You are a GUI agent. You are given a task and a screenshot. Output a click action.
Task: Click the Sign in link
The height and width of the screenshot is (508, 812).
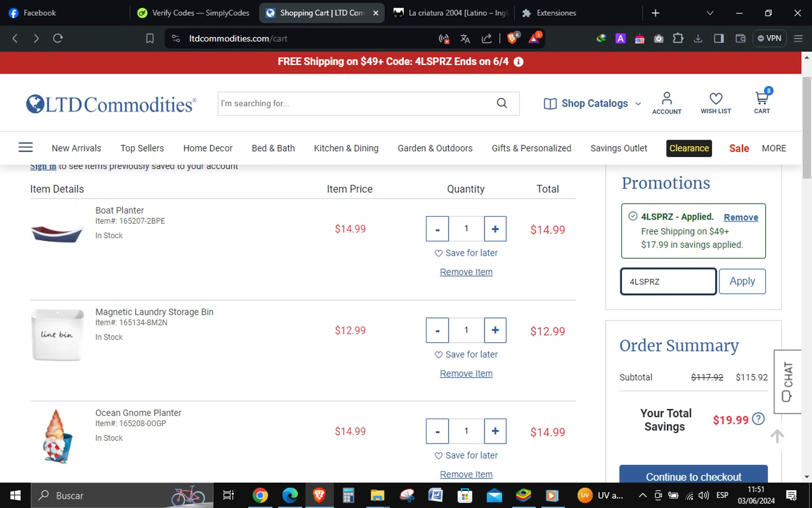43,166
